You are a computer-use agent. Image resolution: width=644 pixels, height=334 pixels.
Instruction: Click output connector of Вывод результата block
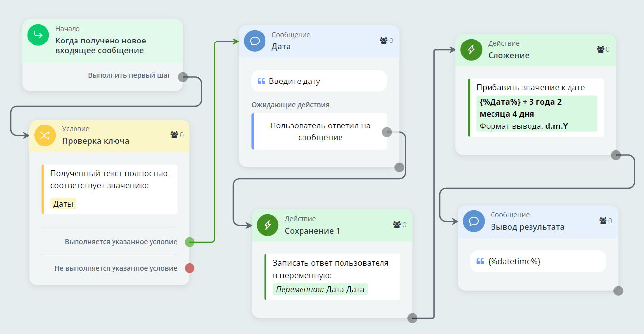coord(618,291)
